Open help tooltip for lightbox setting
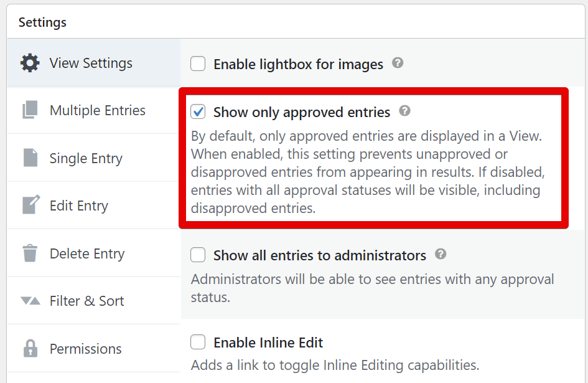This screenshot has height=383, width=588. pos(398,63)
